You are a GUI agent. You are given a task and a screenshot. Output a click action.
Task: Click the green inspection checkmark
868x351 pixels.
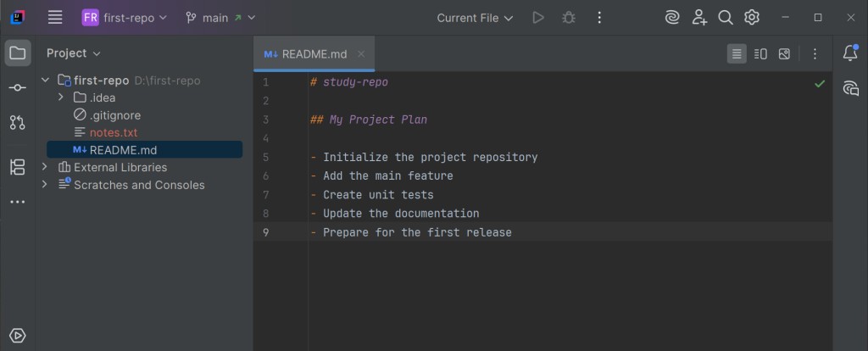[x=820, y=84]
